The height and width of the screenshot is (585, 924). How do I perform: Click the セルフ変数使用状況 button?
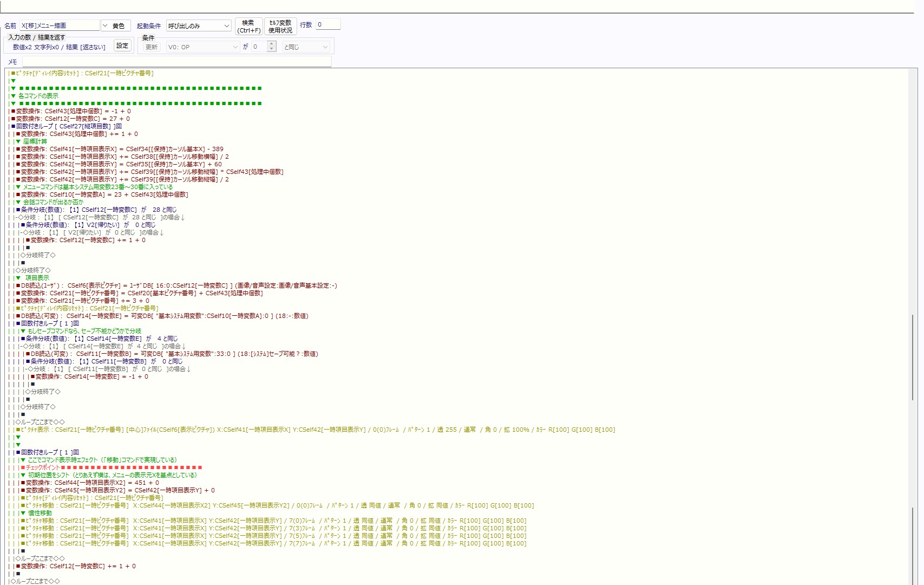pos(280,26)
